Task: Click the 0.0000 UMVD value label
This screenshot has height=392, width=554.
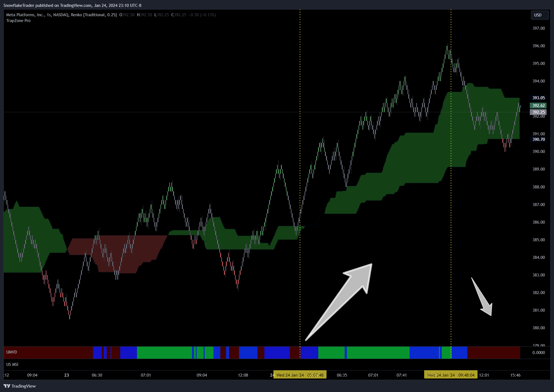Action: click(x=539, y=353)
